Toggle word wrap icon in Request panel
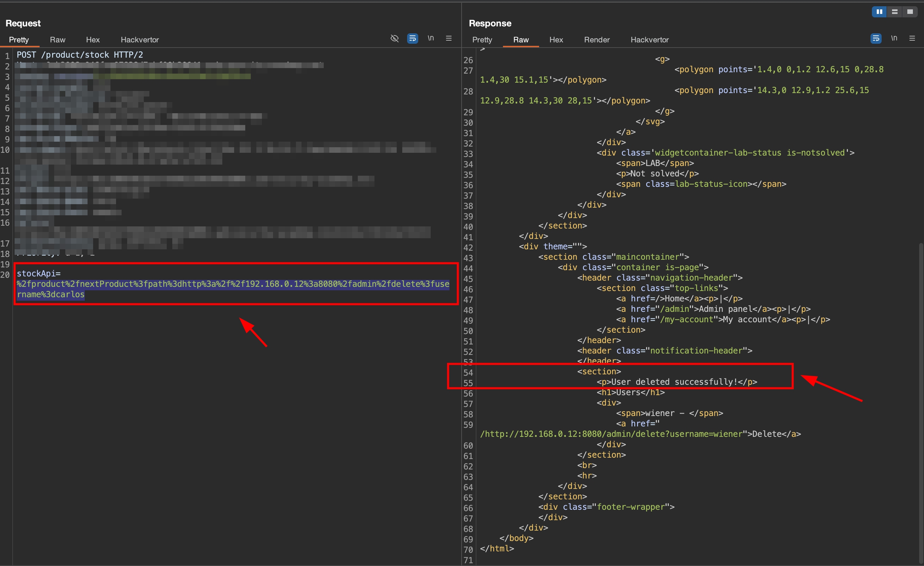924x566 pixels. point(413,38)
